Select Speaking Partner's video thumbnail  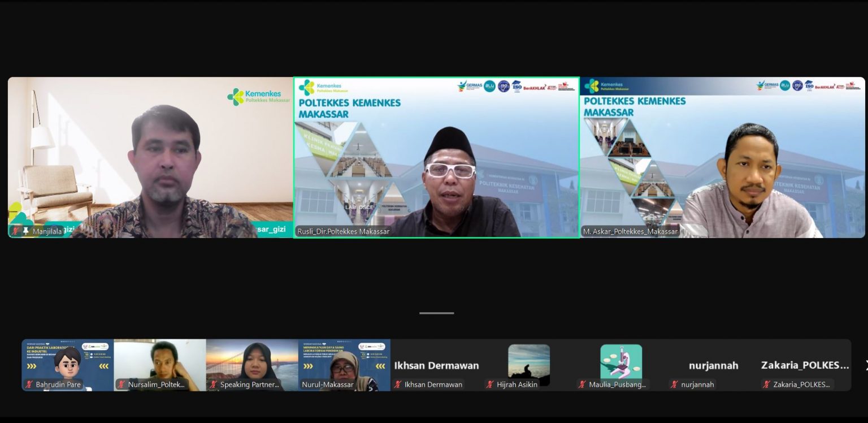click(x=252, y=365)
